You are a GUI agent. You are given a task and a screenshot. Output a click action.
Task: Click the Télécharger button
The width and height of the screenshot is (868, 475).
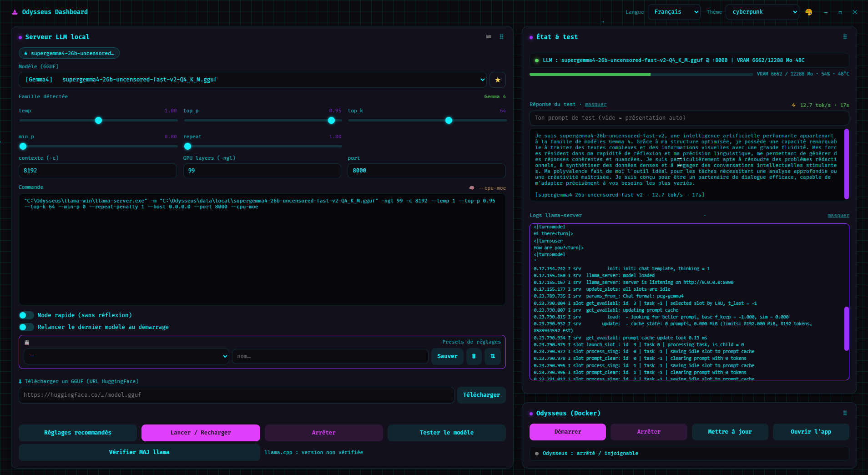click(x=481, y=395)
